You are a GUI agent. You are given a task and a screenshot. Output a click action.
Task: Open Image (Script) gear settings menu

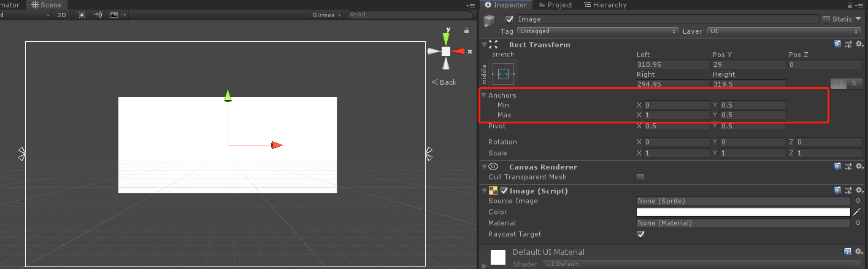coord(859,191)
